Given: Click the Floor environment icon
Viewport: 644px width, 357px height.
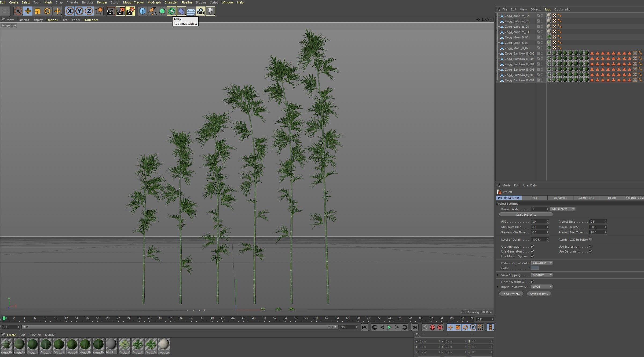Looking at the screenshot, I should [191, 11].
